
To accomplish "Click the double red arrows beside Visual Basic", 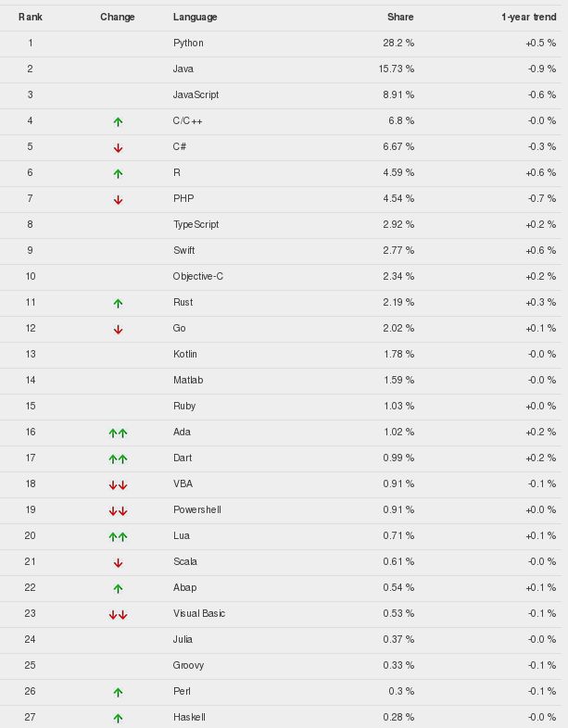I will (118, 615).
